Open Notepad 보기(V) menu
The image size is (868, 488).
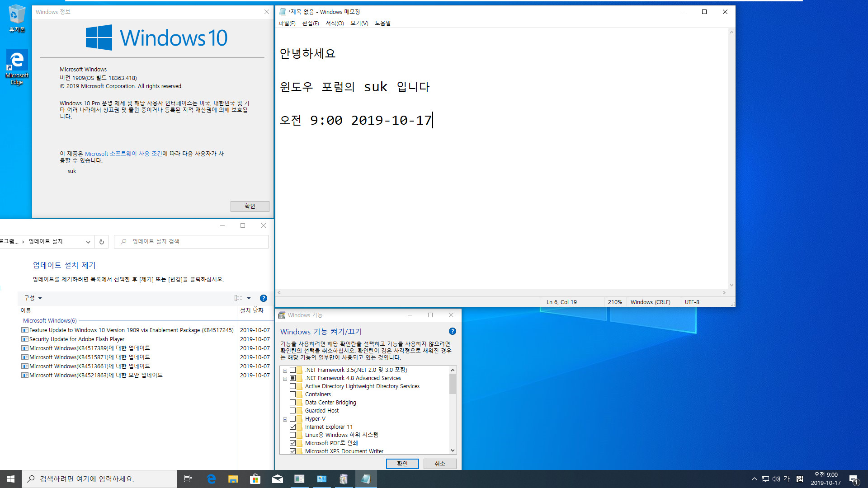359,23
